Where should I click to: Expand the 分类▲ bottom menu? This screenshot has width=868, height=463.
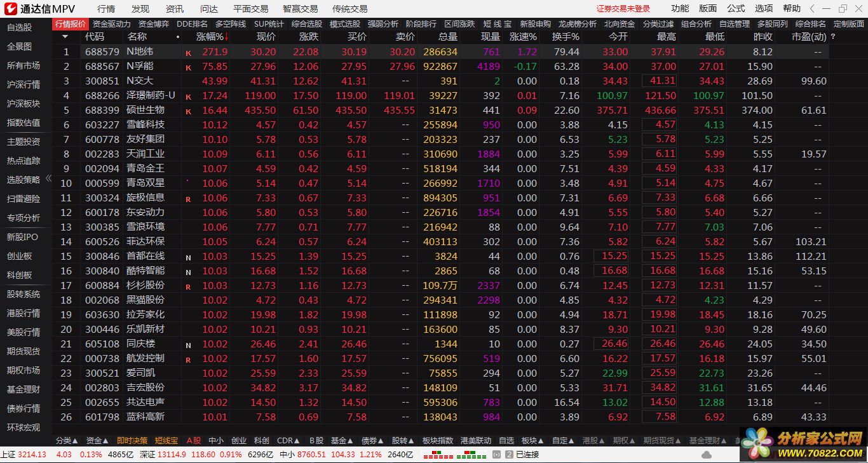click(67, 440)
